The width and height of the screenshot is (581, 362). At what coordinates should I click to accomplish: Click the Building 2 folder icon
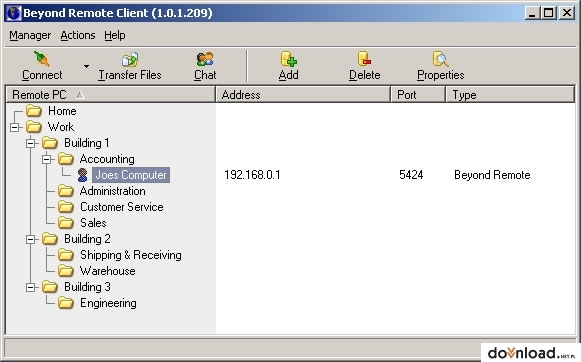pyautogui.click(x=50, y=239)
